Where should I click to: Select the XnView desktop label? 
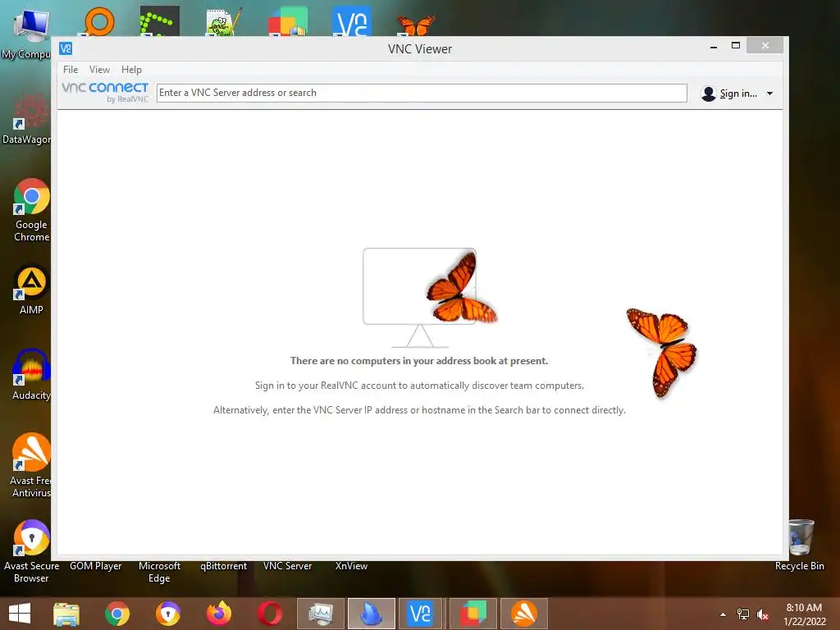(351, 566)
